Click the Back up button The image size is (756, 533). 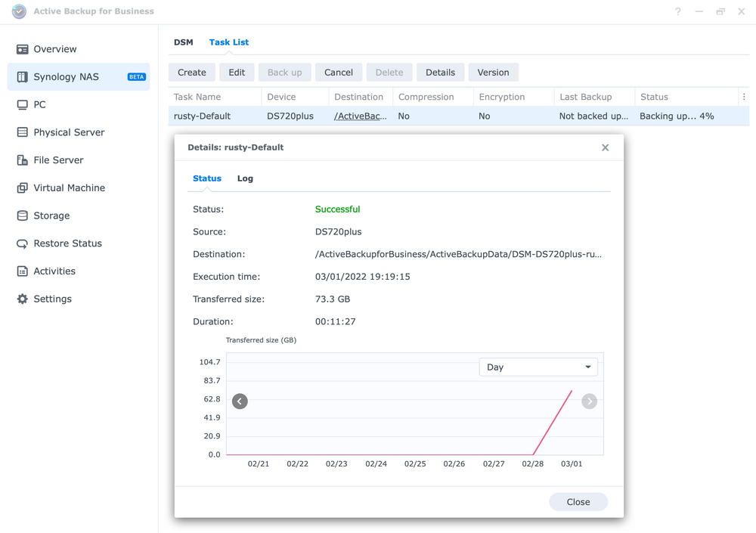(x=284, y=73)
